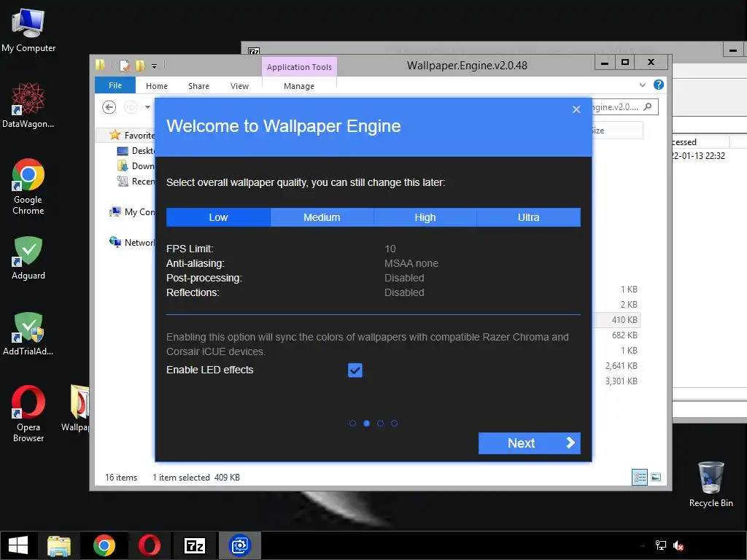Open File Explorer from taskbar
The width and height of the screenshot is (747, 560).
pos(59,545)
